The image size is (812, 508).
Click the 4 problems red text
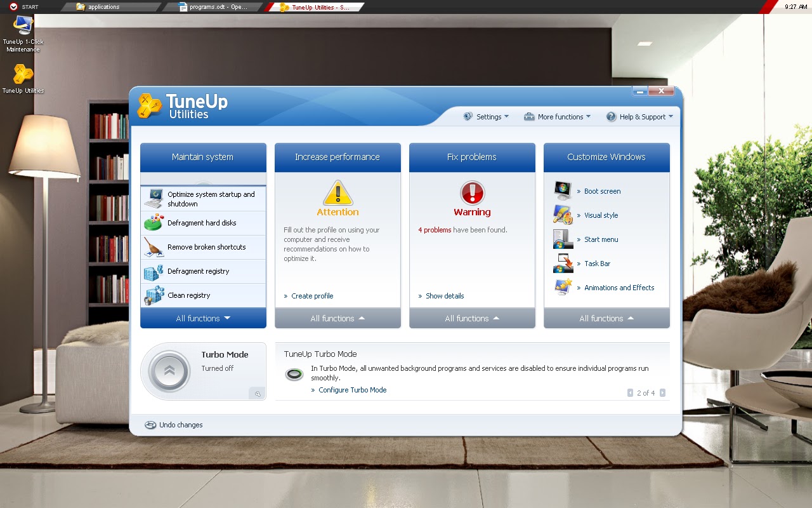click(435, 230)
